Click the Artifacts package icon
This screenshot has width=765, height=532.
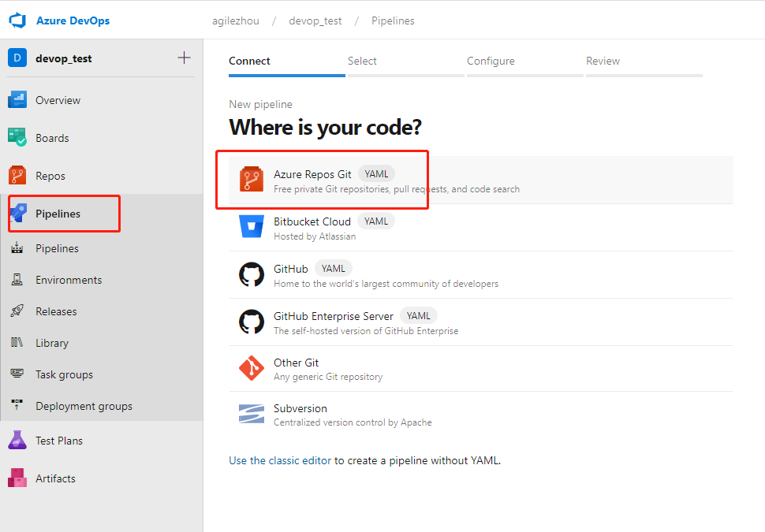(x=17, y=478)
